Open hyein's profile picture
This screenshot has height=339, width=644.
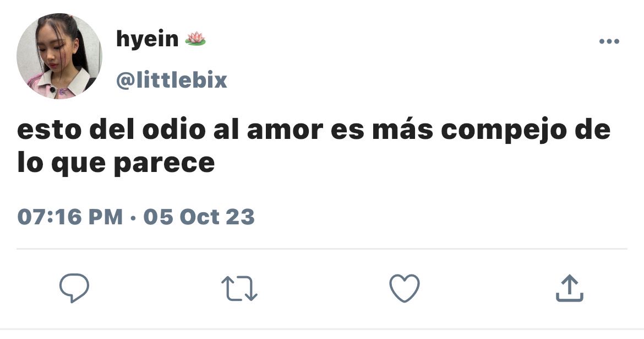pyautogui.click(x=59, y=56)
